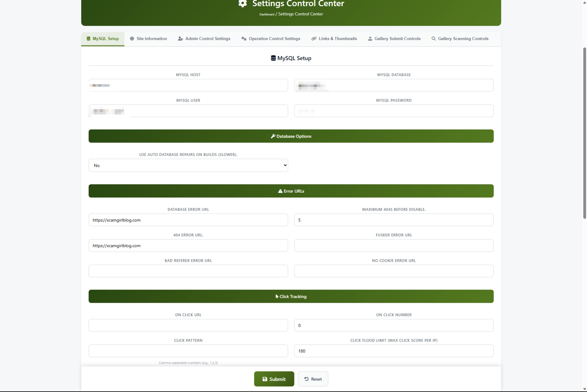Select the Maximum 404s Before Disable field
The height and width of the screenshot is (392, 587).
tap(394, 220)
